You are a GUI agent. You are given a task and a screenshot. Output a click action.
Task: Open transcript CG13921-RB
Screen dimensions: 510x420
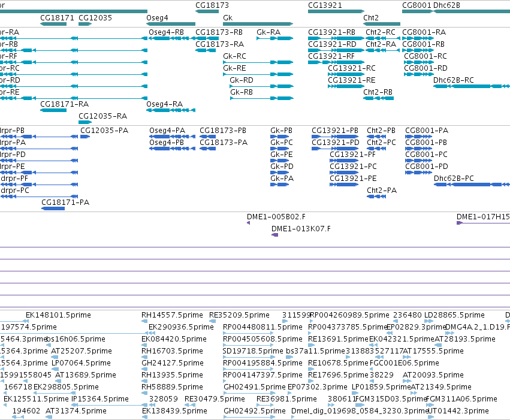331,32
